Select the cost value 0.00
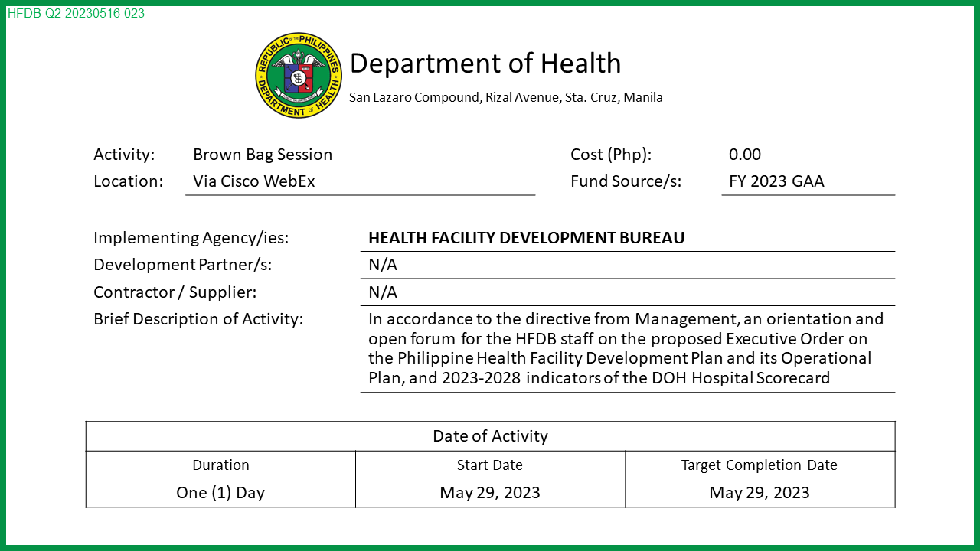 [745, 155]
